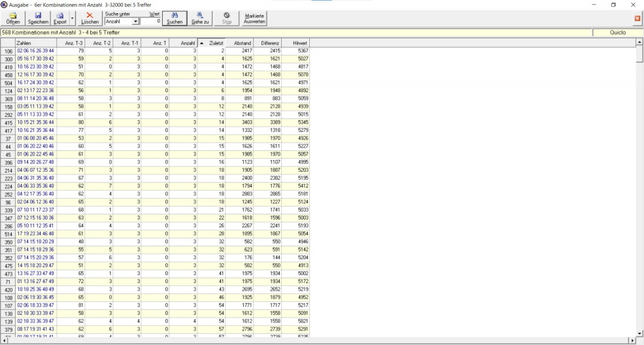This screenshot has height=345, width=644.
Task: Click the vertical scrollbar down arrow
Action: (639, 333)
